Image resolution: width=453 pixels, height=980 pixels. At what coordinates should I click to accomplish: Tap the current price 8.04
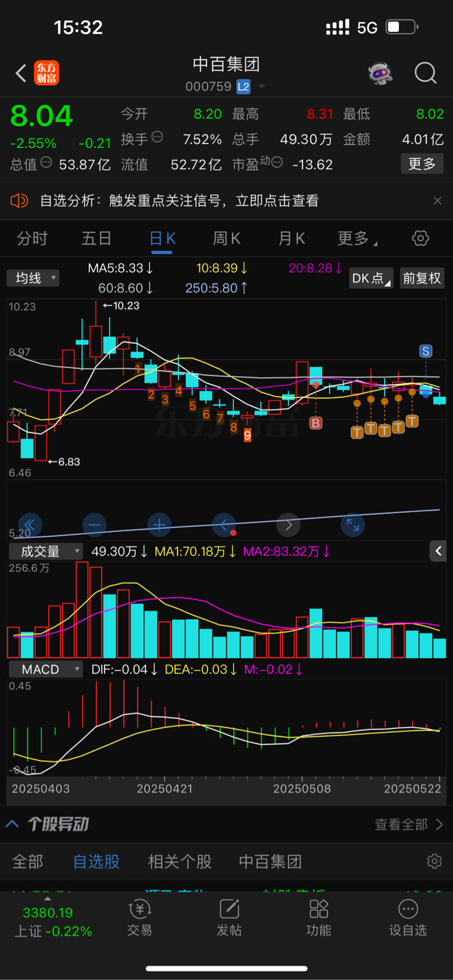41,116
